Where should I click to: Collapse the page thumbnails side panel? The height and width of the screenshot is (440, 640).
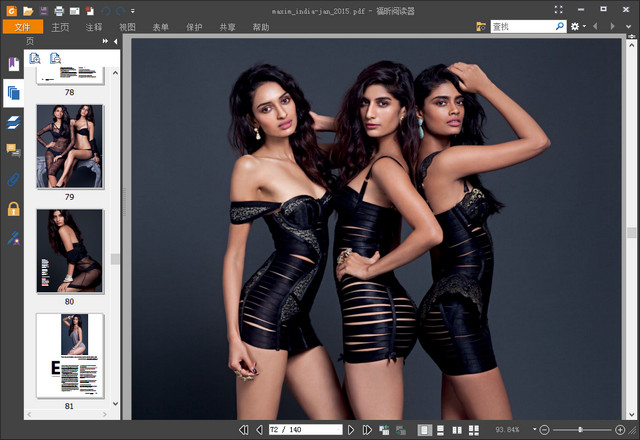[x=116, y=42]
